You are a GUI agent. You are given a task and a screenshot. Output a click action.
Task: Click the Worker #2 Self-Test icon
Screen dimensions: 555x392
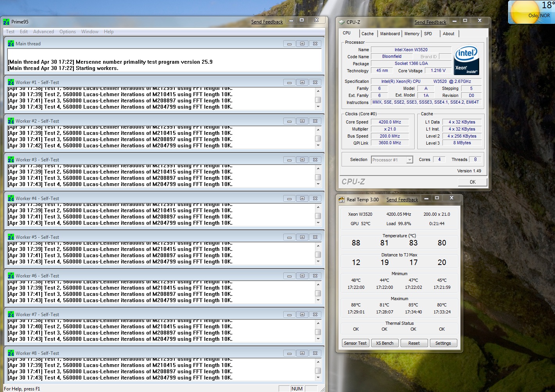[x=11, y=121]
